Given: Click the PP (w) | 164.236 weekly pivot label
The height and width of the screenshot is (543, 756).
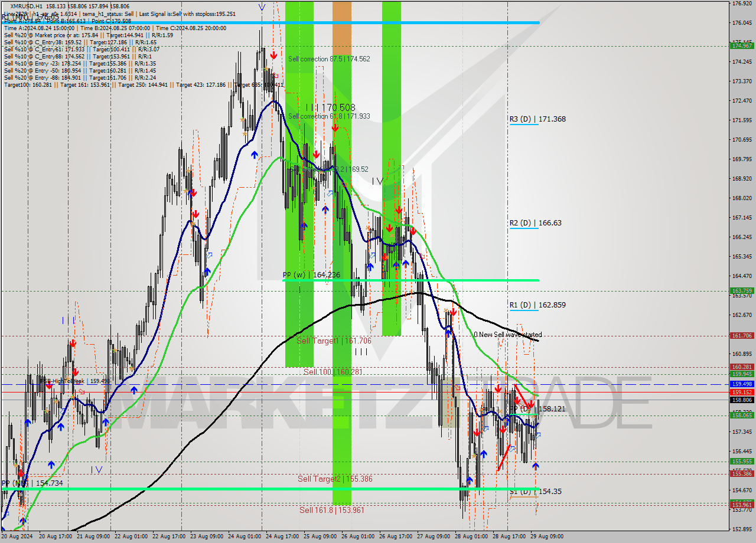Looking at the screenshot, I should pos(311,275).
